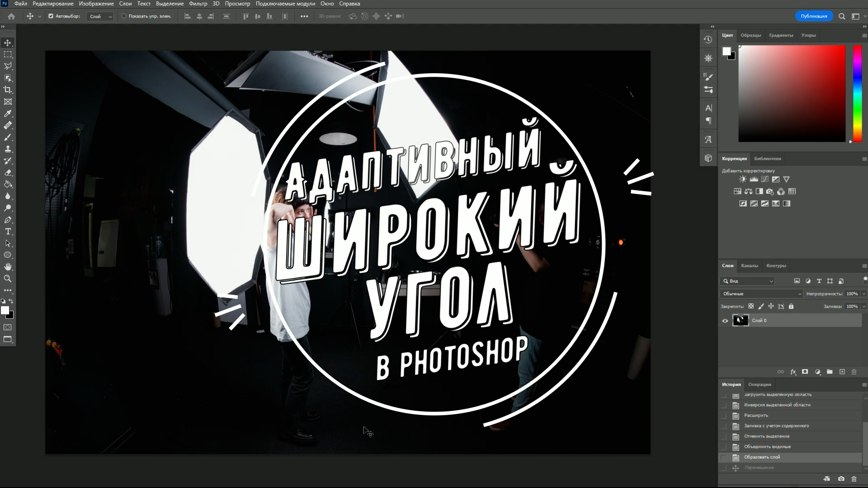Select the Eraser tool
868x488 pixels.
tap(8, 173)
